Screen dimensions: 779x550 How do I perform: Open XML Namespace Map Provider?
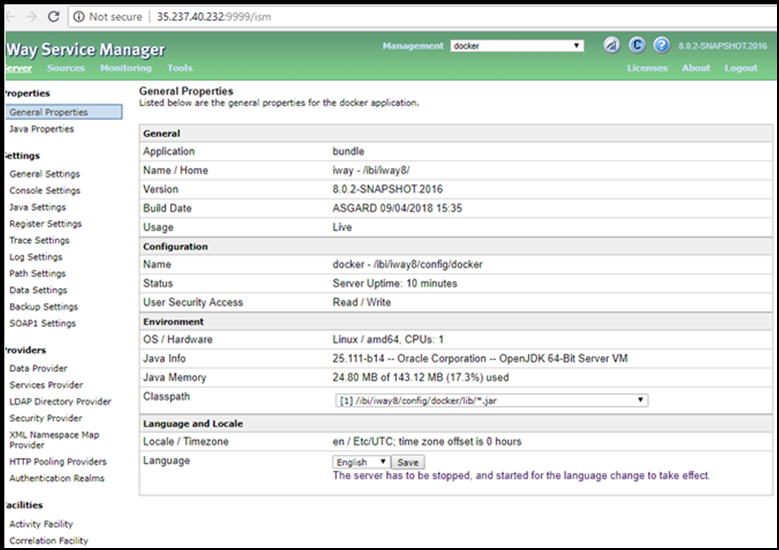(54, 440)
